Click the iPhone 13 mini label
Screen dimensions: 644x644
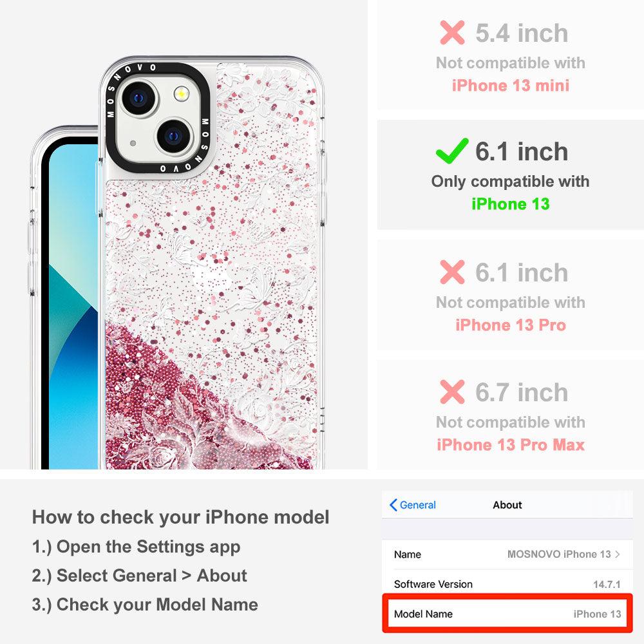(511, 86)
